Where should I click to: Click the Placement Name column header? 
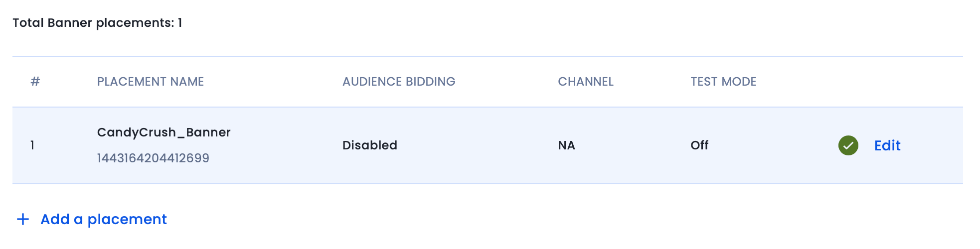pyautogui.click(x=151, y=82)
